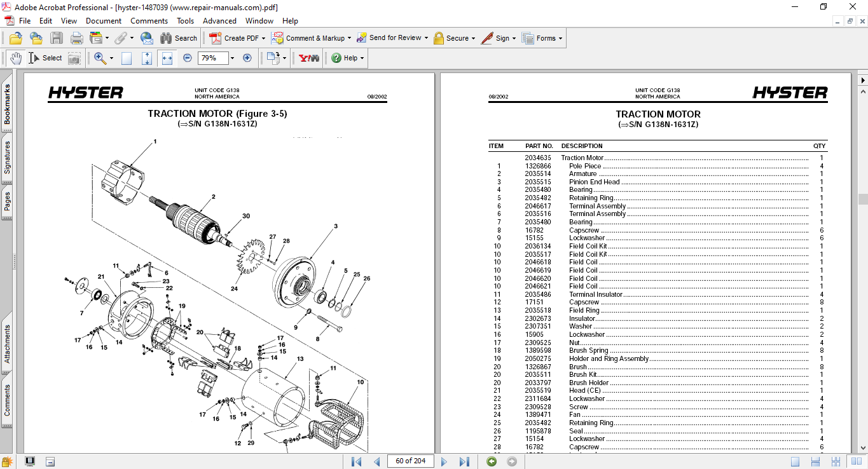Click the Print icon

coord(76,38)
